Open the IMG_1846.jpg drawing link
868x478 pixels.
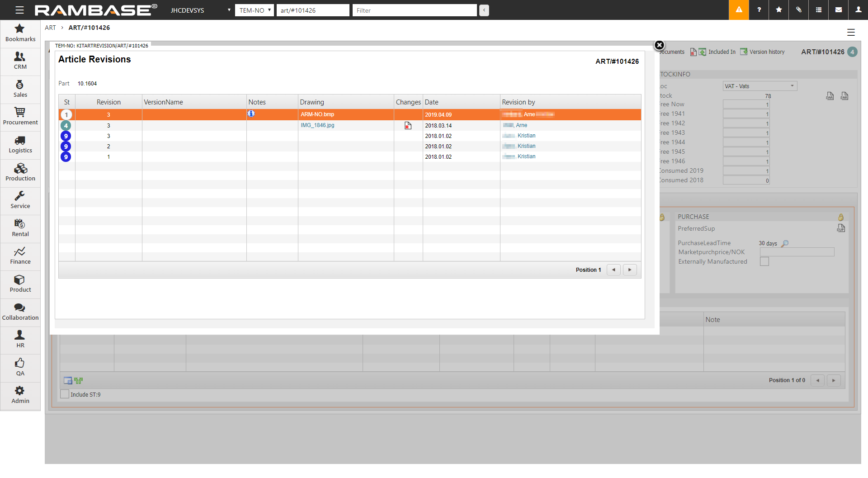[x=317, y=125]
